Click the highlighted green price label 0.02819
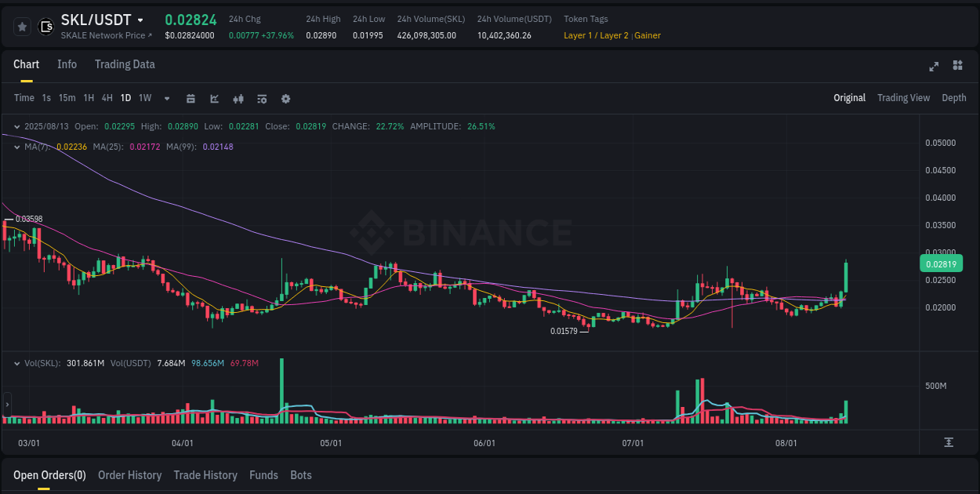This screenshot has width=980, height=494. 941,263
